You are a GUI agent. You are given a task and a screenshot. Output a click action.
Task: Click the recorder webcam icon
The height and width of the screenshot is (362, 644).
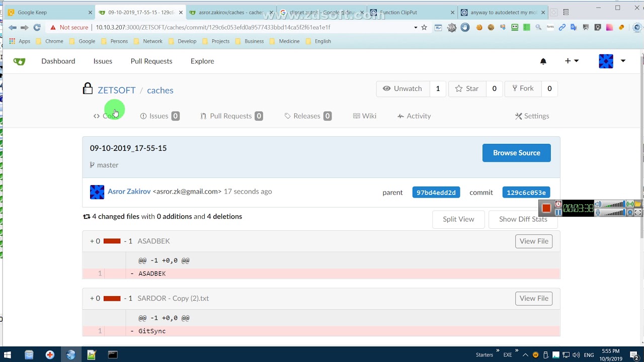(630, 213)
